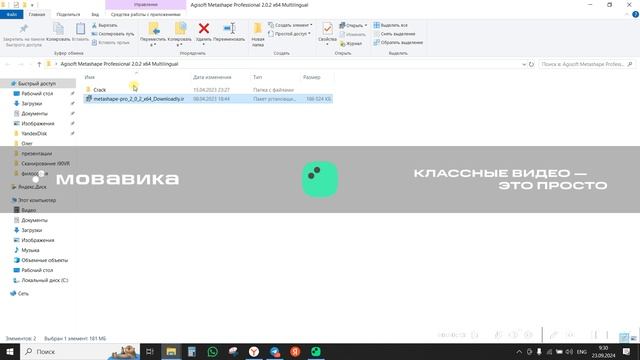Open the Открыть dropdown in the ribbon
Viewport: 640px width, 360px height.
tap(353, 25)
